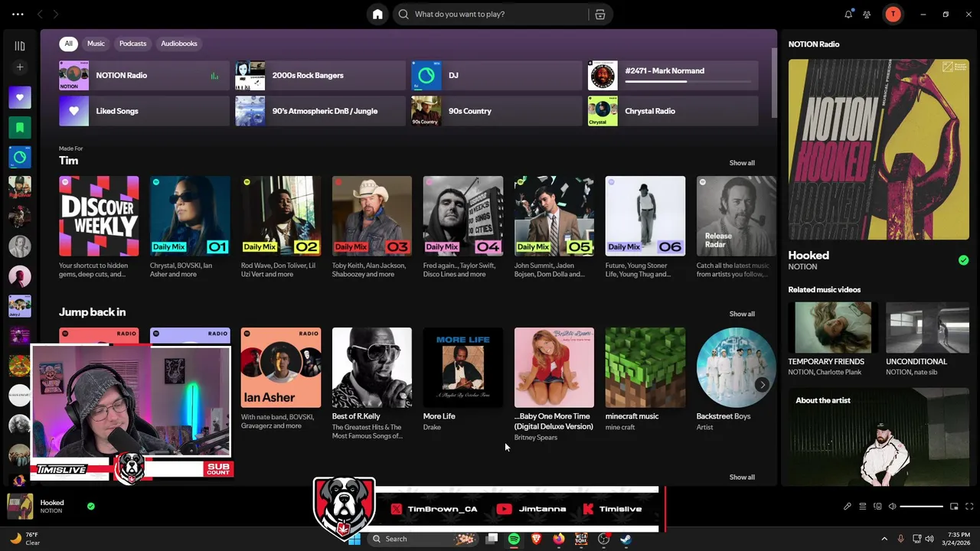Image resolution: width=980 pixels, height=551 pixels.
Task: Open the Release Radar card
Action: pos(737,227)
